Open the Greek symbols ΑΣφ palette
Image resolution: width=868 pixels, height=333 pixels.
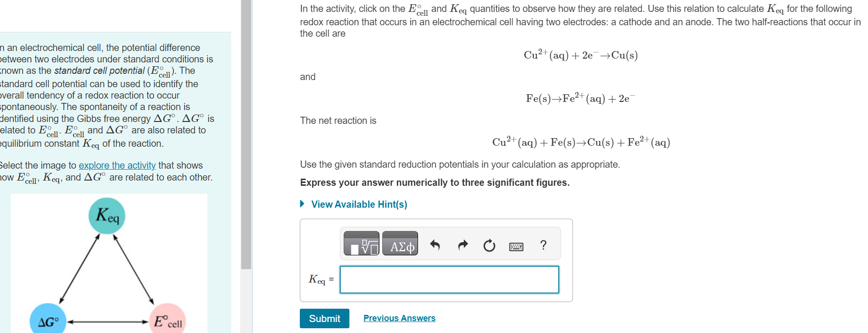400,243
